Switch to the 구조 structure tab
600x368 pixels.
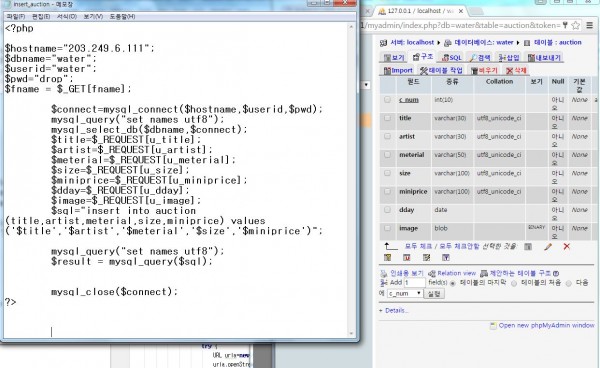pos(423,57)
